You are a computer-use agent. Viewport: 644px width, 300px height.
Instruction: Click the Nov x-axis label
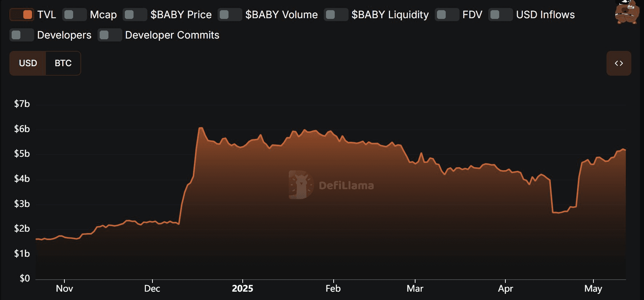(64, 289)
